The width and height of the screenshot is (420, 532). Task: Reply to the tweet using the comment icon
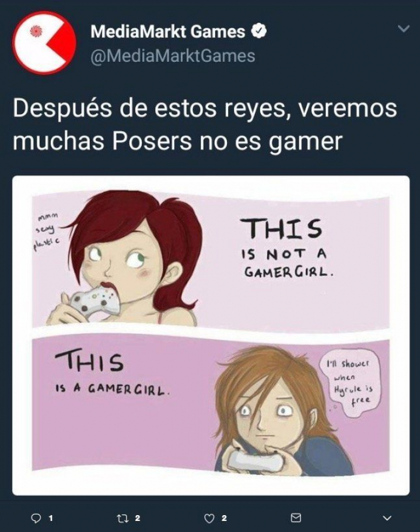coord(36,518)
